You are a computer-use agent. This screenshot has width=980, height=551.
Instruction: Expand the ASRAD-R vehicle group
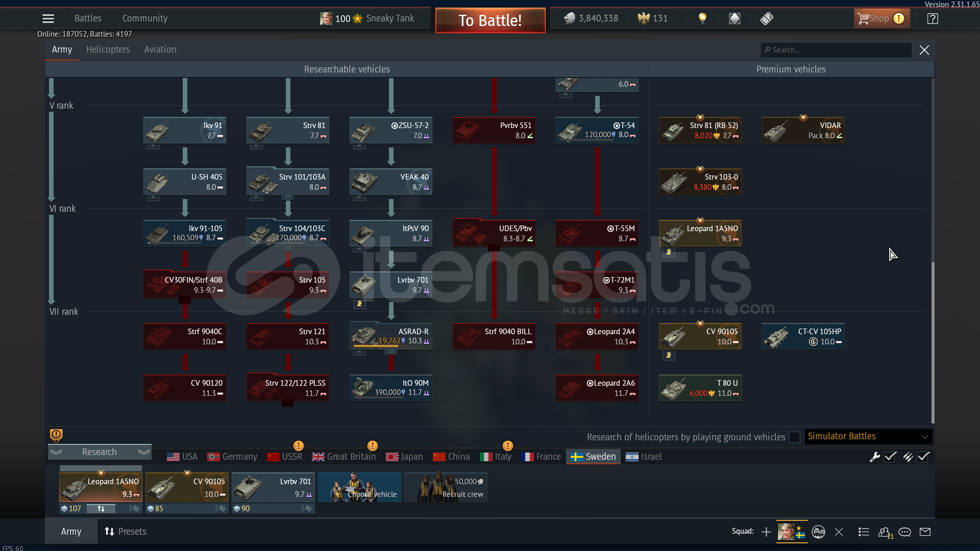(391, 352)
